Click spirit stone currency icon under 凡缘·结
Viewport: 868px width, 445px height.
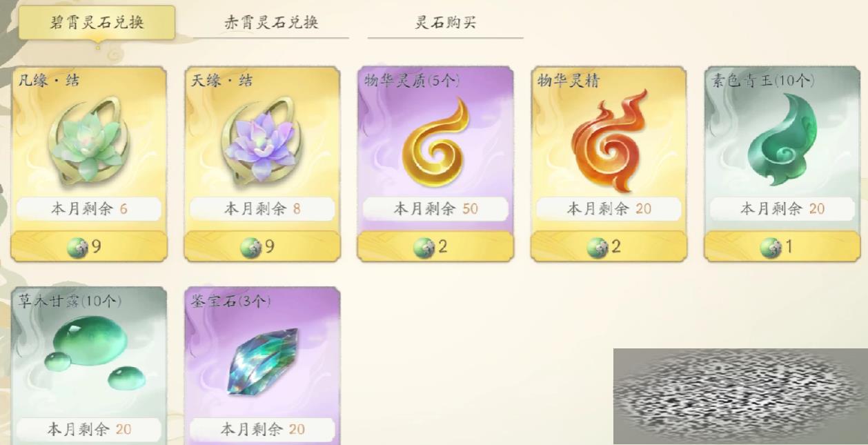pyautogui.click(x=77, y=247)
